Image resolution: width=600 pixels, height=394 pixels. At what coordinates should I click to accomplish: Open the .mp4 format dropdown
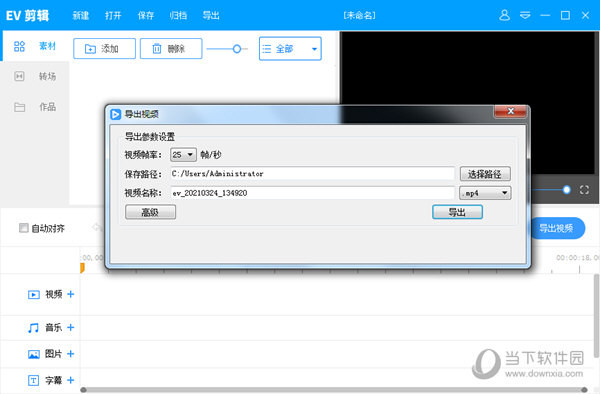coord(485,193)
